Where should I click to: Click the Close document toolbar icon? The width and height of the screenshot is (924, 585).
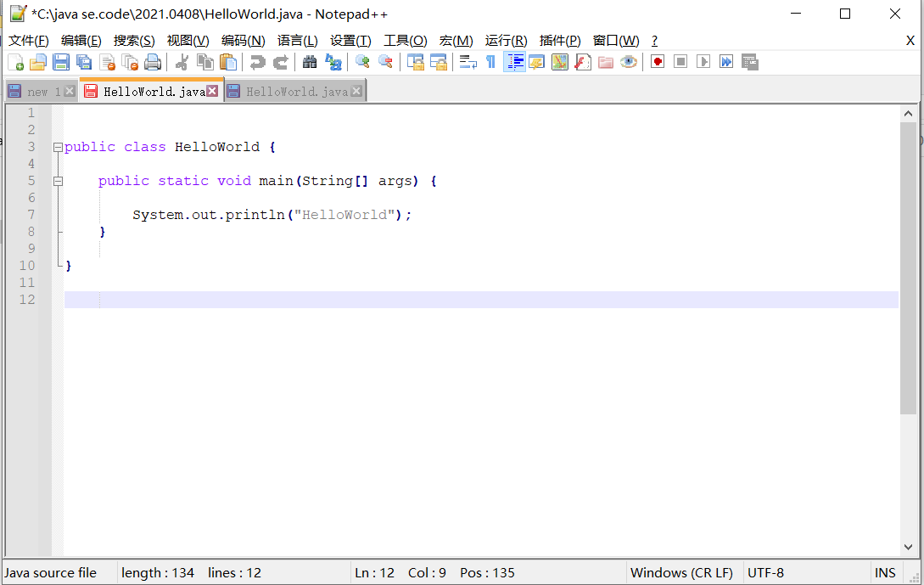tap(107, 62)
